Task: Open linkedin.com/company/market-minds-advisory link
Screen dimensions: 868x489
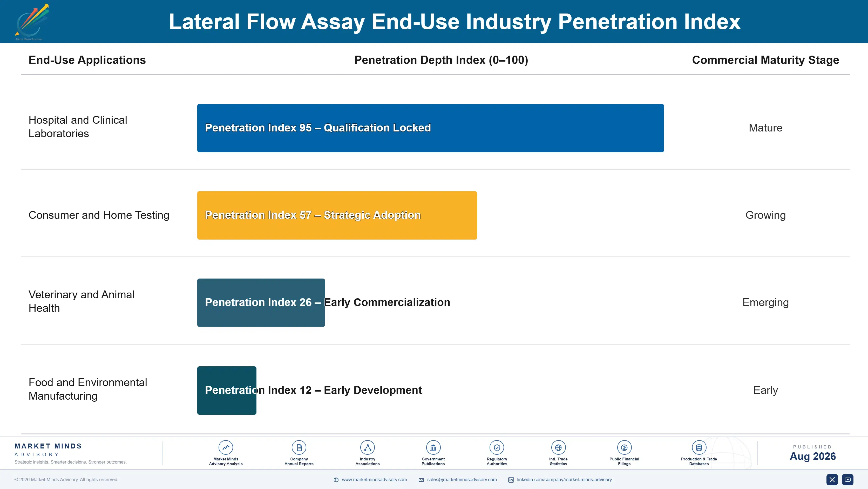Action: [x=564, y=480]
